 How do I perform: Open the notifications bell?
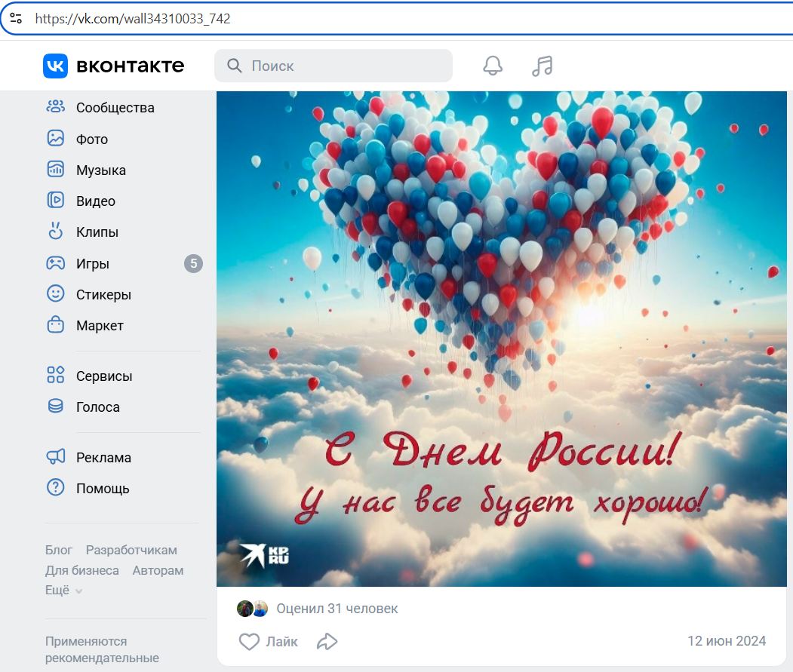coord(493,66)
